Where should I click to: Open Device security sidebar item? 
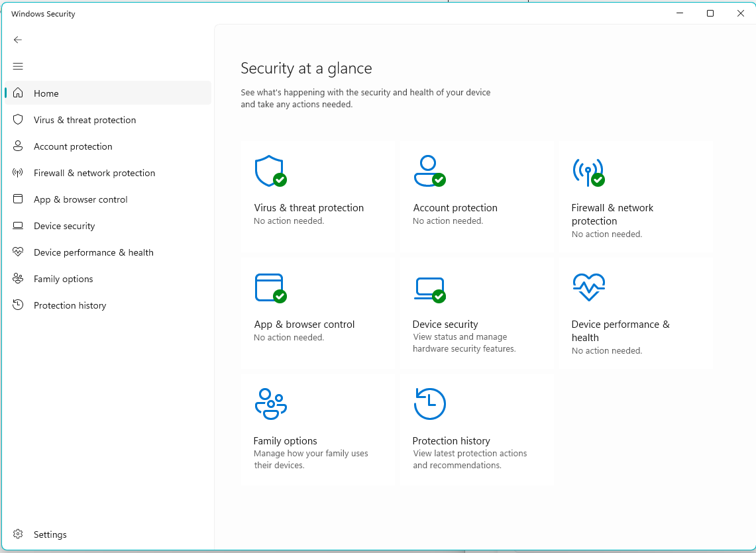(108, 226)
